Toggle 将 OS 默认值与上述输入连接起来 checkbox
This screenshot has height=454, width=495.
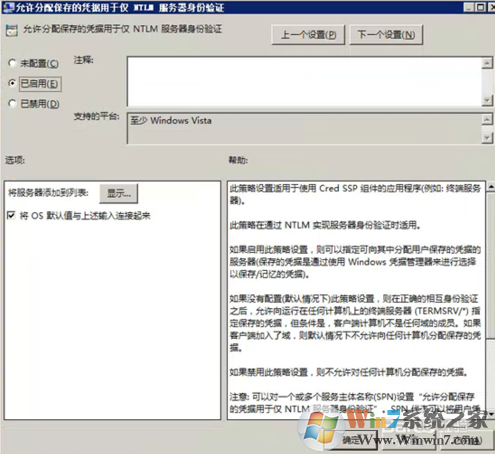[11, 215]
